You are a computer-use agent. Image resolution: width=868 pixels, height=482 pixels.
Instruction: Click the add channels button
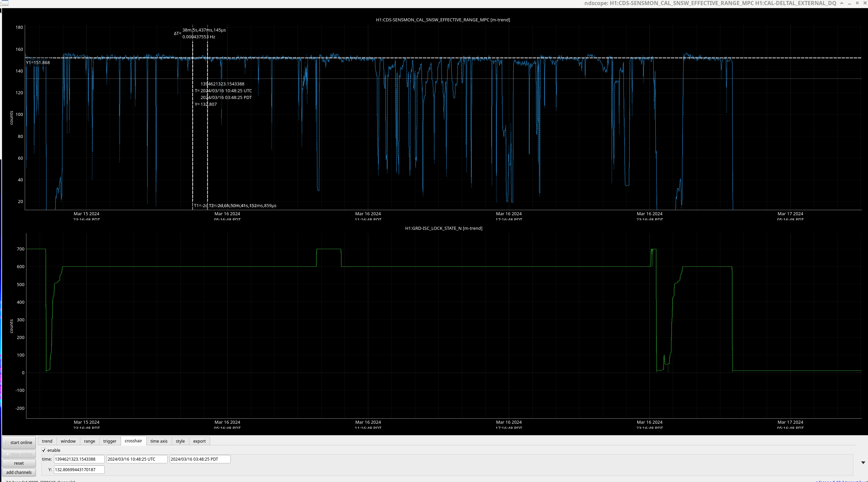tap(19, 472)
